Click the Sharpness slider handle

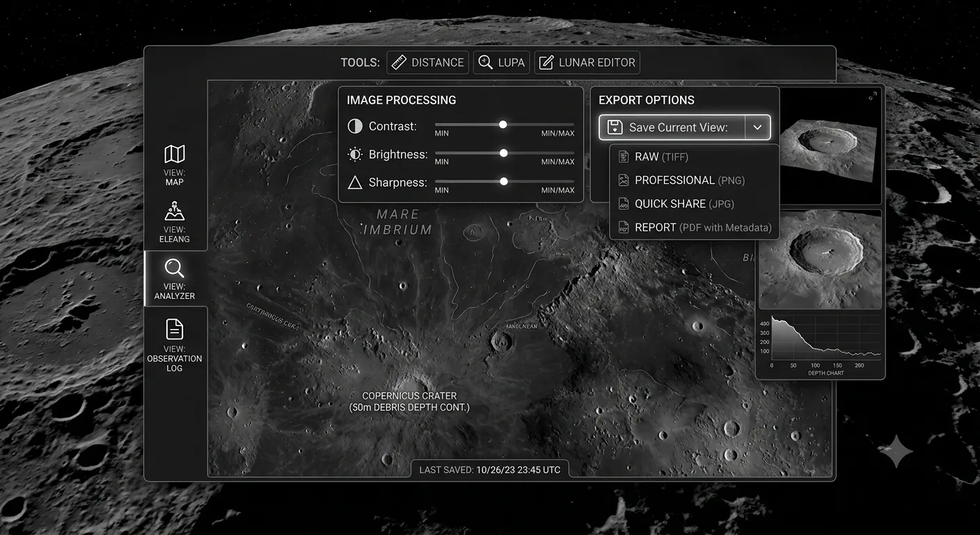pyautogui.click(x=503, y=182)
